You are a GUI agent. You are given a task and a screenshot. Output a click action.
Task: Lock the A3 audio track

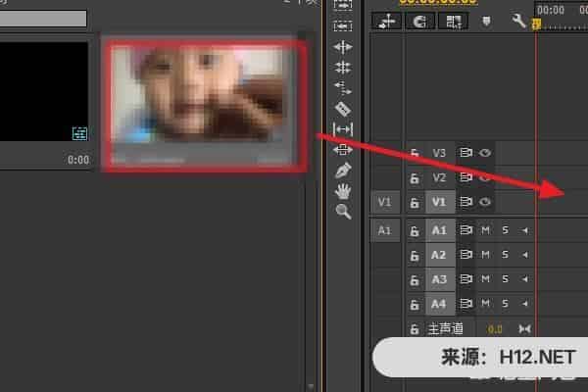click(x=415, y=280)
